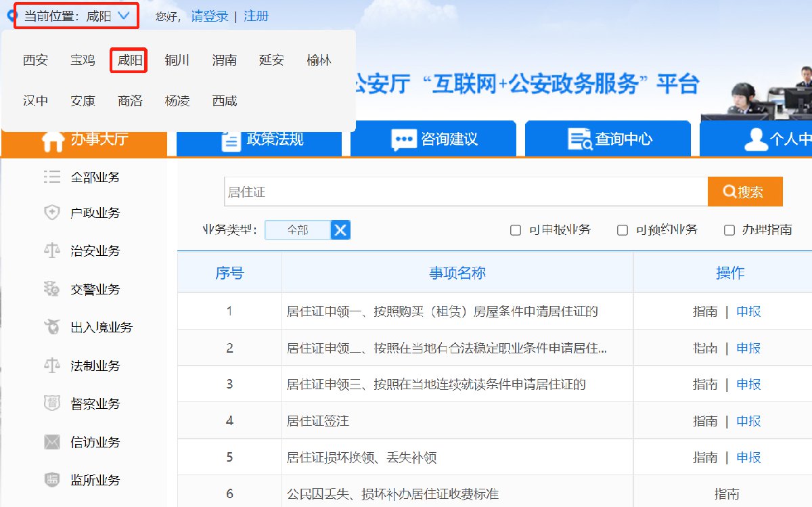
Task: Collapse the 当前位置 city dropdown arrow
Action: pyautogui.click(x=124, y=16)
